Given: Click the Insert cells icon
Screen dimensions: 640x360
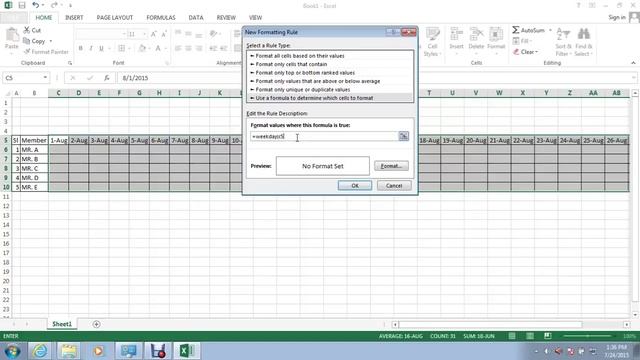Looking at the screenshot, I should pyautogui.click(x=456, y=39).
